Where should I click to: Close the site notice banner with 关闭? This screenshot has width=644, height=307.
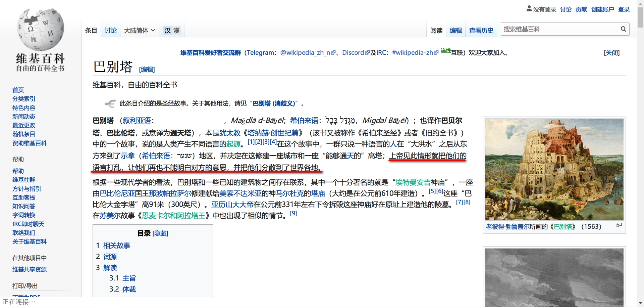611,53
